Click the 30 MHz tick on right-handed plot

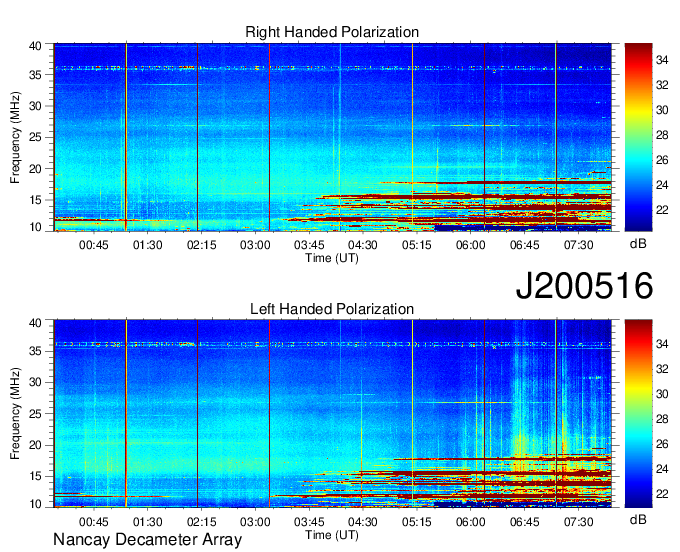click(36, 106)
